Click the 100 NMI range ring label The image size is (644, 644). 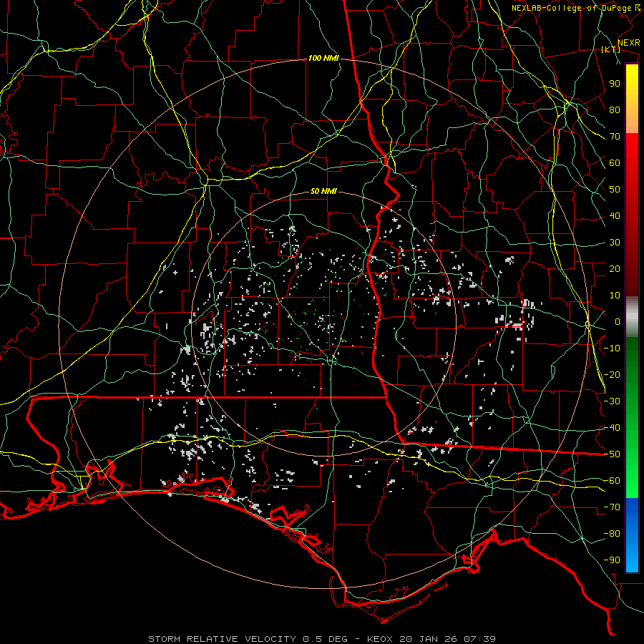(x=323, y=59)
